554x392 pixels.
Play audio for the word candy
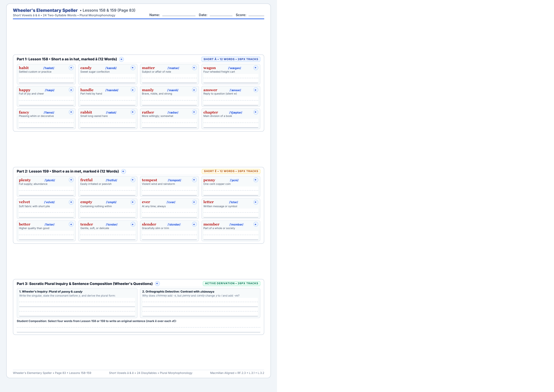coord(133,68)
